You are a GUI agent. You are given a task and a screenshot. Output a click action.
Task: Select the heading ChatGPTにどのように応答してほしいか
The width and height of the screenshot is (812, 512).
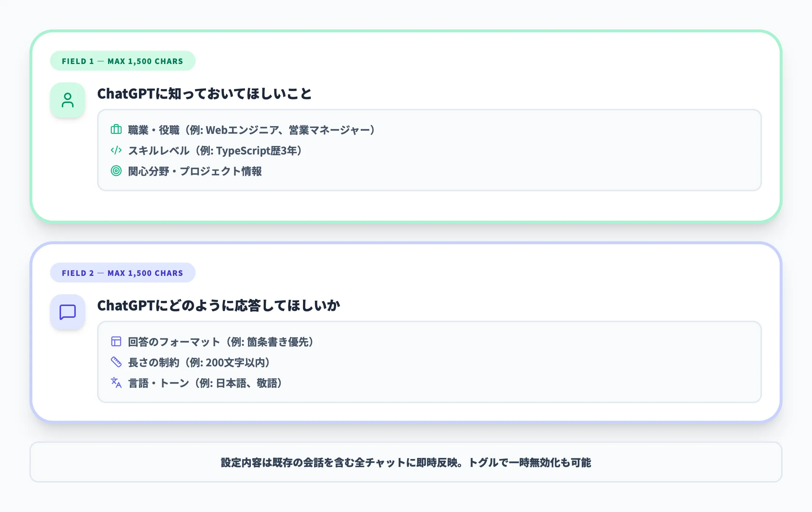(219, 305)
